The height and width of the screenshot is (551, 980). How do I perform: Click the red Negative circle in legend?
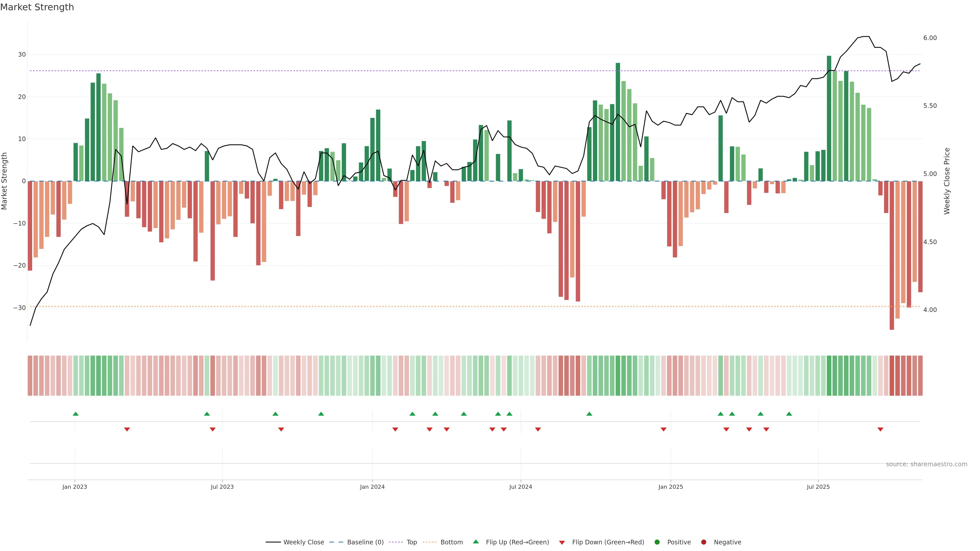pyautogui.click(x=703, y=542)
